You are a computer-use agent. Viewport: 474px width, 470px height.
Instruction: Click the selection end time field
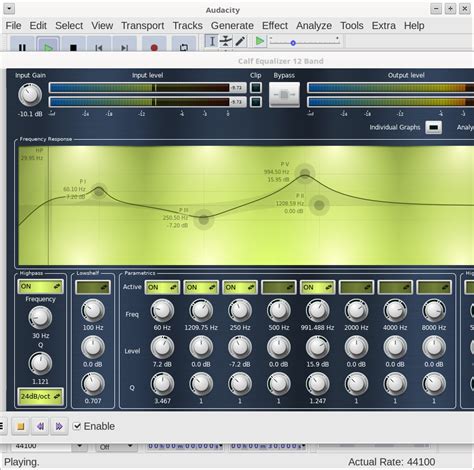tap(268, 446)
